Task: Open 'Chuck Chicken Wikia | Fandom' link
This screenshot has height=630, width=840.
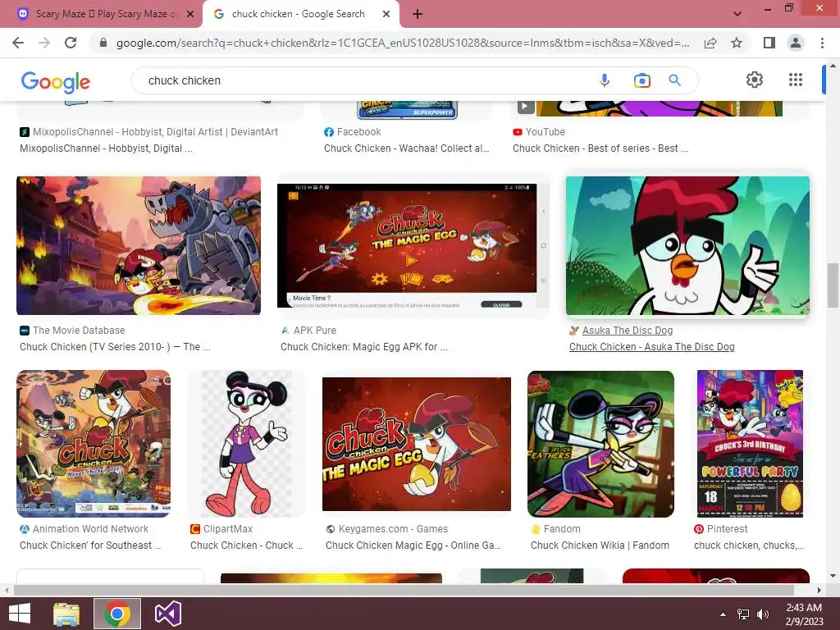Action: pos(600,546)
